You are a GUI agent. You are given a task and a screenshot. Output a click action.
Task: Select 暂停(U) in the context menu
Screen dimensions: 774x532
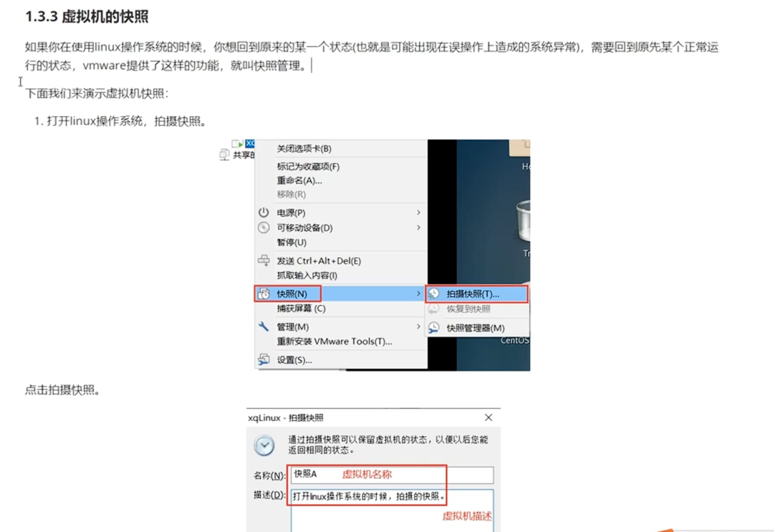pos(341,242)
